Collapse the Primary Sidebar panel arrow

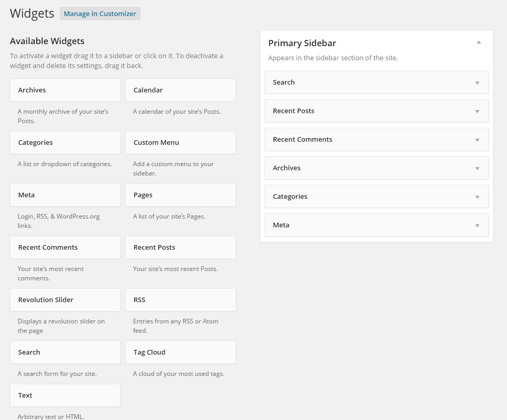tap(479, 43)
